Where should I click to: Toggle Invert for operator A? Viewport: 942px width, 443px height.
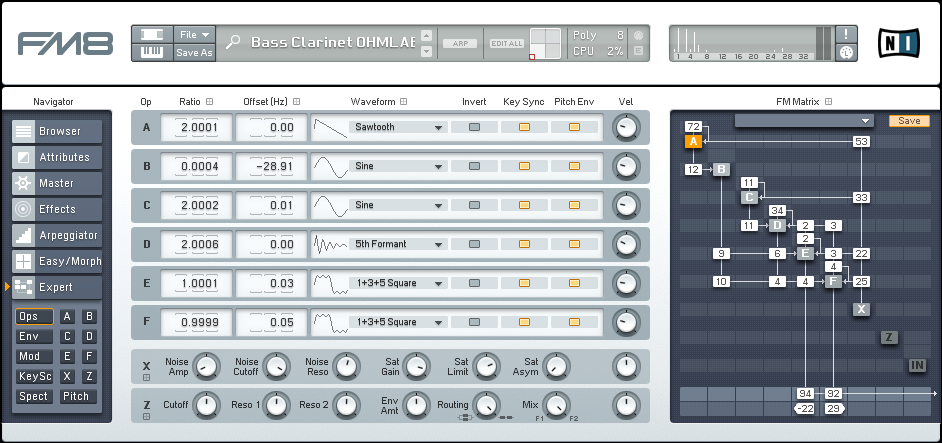475,127
